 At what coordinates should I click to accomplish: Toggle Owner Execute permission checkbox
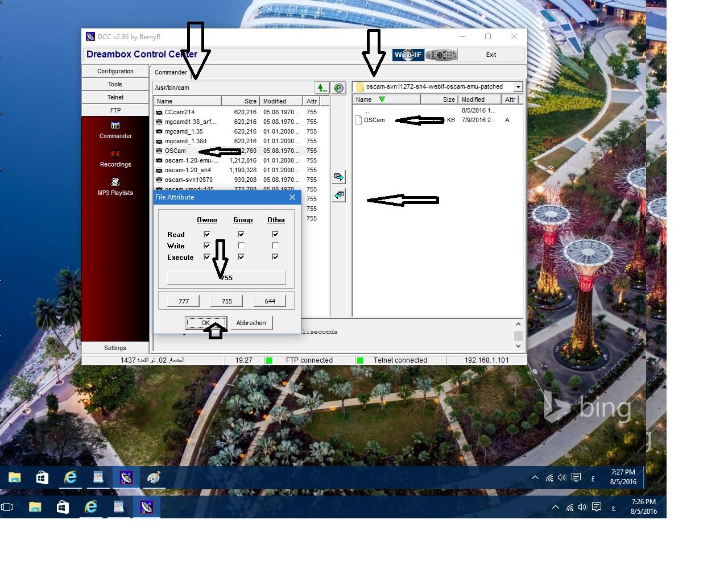(207, 257)
